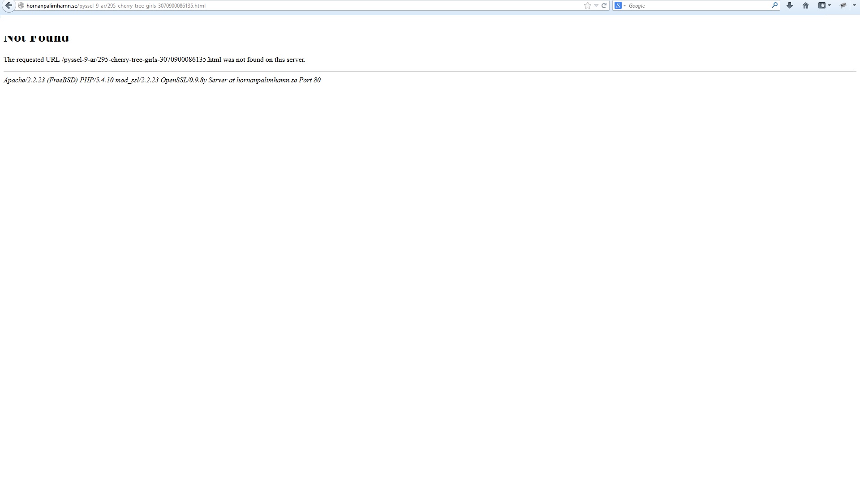Click the search magnifier icon
Viewport: 860px width, 504px height.
[x=774, y=6]
